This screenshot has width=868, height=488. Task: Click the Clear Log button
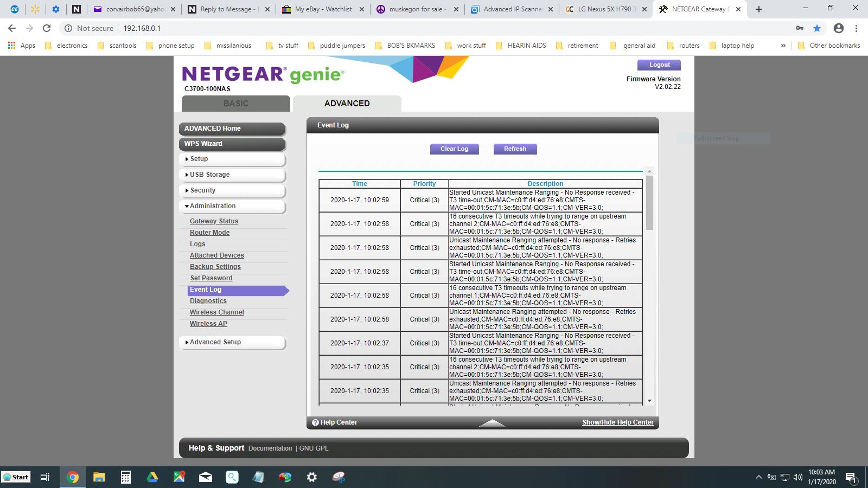[x=454, y=149]
